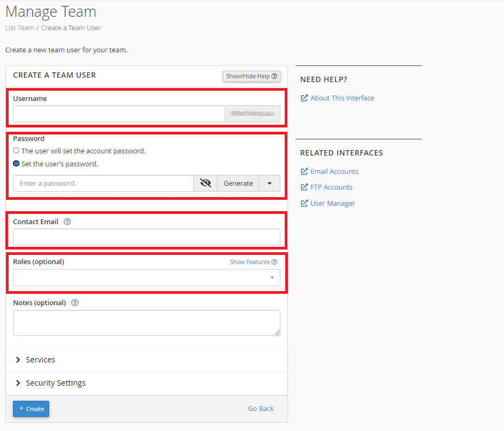Click the external link icon for About This Interface
504x431 pixels.
(304, 98)
